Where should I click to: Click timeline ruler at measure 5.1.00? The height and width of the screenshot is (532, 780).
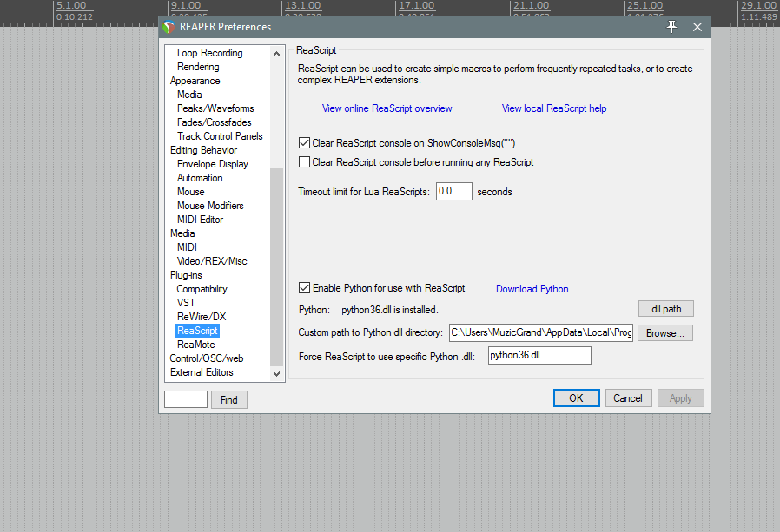click(x=71, y=6)
